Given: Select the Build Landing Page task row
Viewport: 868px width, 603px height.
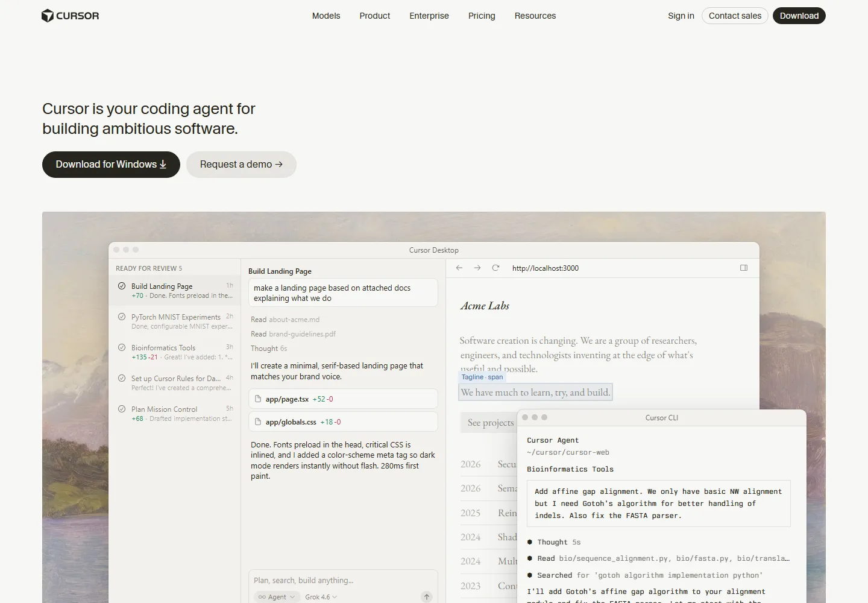Looking at the screenshot, I should 175,291.
